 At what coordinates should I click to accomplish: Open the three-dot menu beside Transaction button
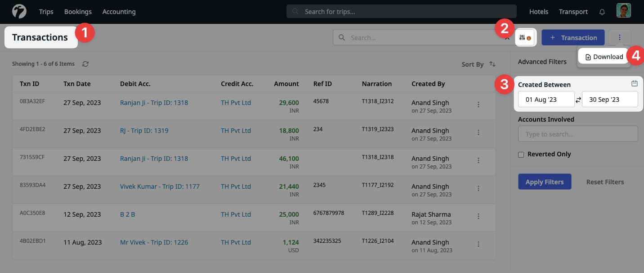[x=619, y=38]
